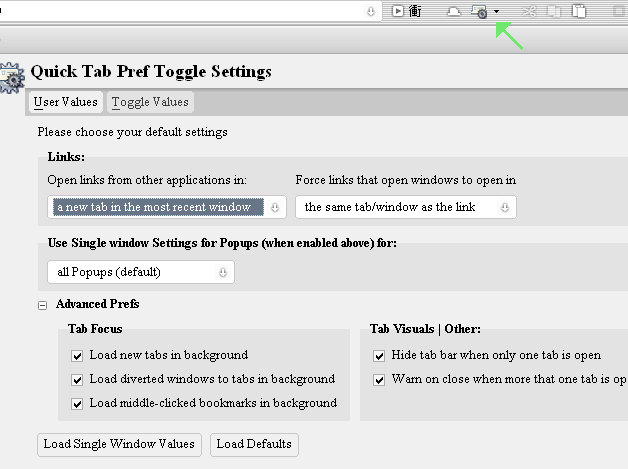Click the 'Quick Tab Pref Toggle Settings' heading
628x469 pixels.
pyautogui.click(x=151, y=72)
